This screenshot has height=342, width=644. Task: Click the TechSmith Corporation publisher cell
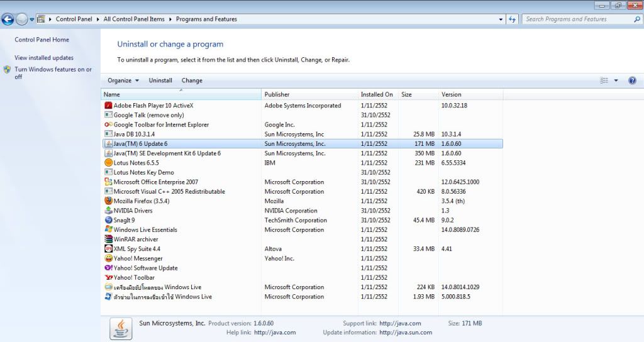[296, 220]
